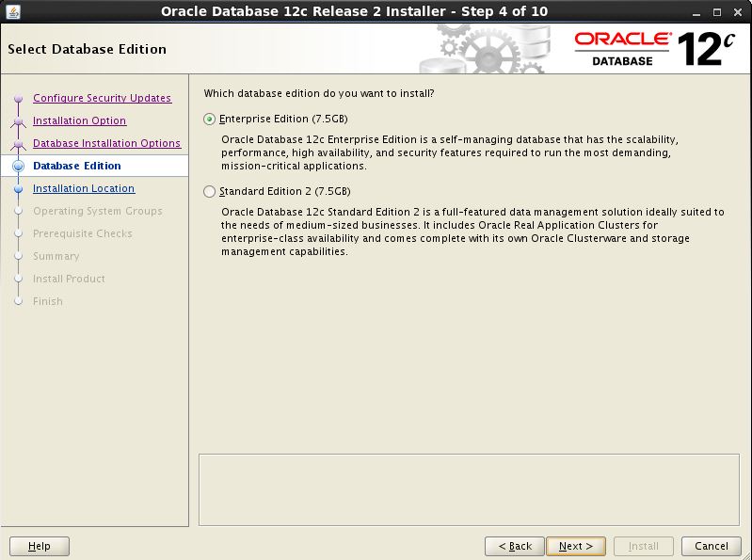This screenshot has height=560, width=752.
Task: Open the Configure Security Updates step
Action: (103, 98)
